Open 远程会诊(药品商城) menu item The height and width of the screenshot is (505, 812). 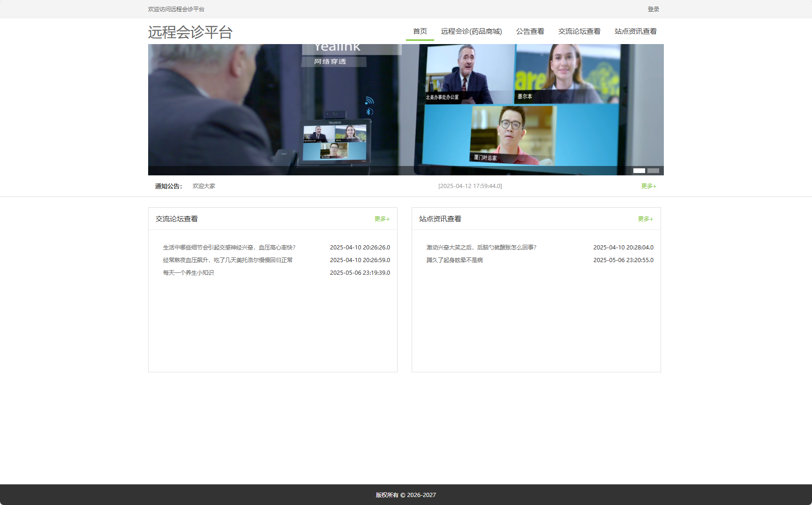[x=472, y=31]
